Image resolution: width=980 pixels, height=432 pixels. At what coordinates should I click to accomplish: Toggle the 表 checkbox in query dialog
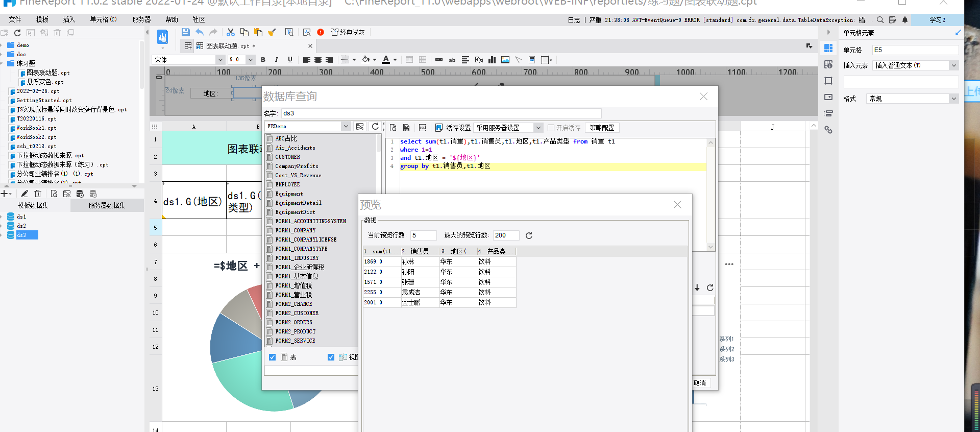point(272,357)
